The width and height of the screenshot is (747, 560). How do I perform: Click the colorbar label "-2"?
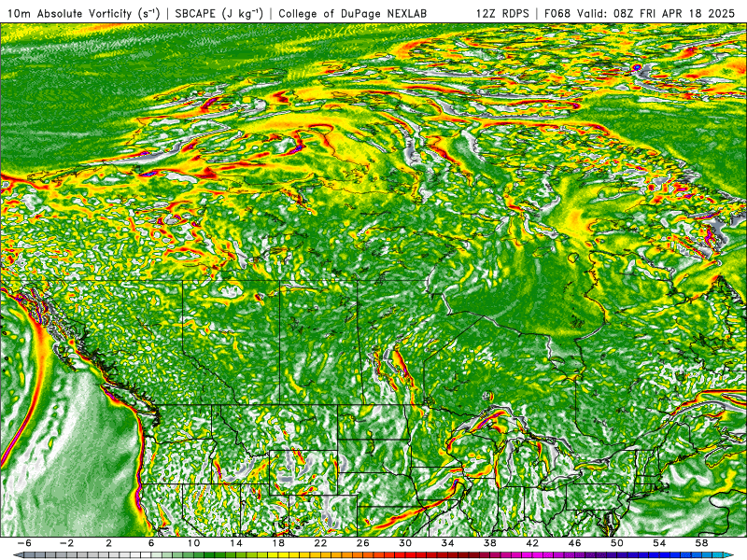tap(66, 543)
